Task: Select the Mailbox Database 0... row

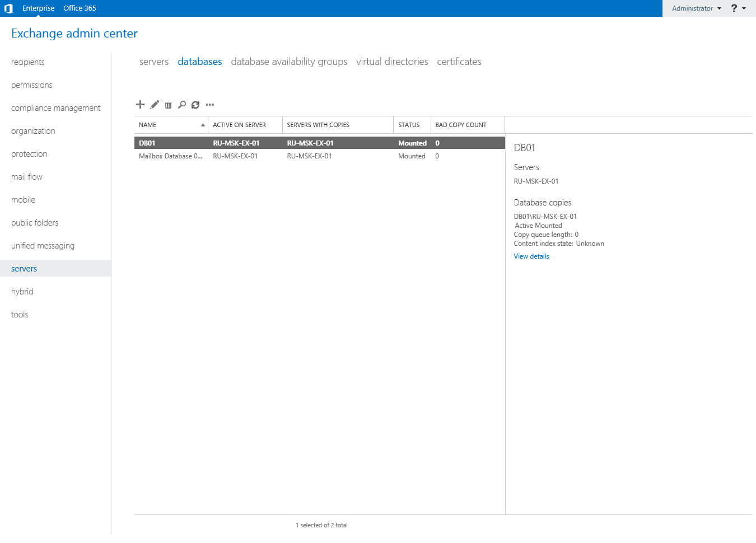Action: [x=319, y=156]
